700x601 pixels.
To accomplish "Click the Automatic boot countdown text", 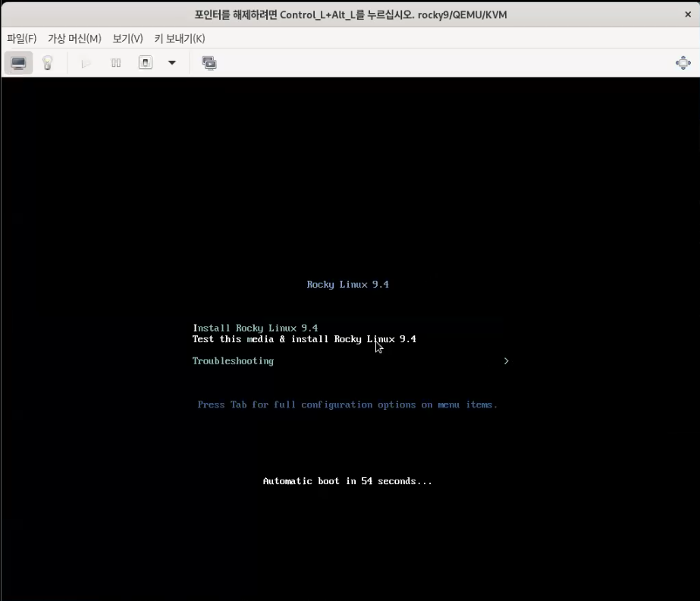I will (x=347, y=481).
